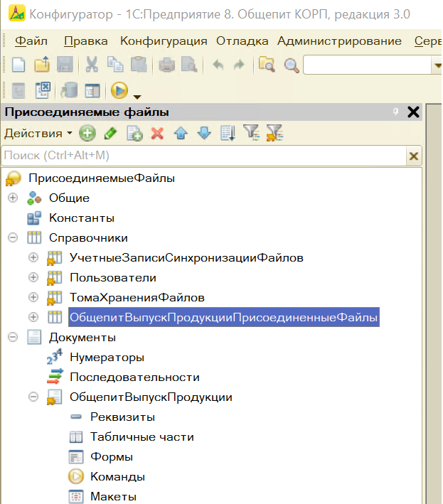Open the dropdown arrow beside the play icon
The image size is (443, 504).
point(137,97)
